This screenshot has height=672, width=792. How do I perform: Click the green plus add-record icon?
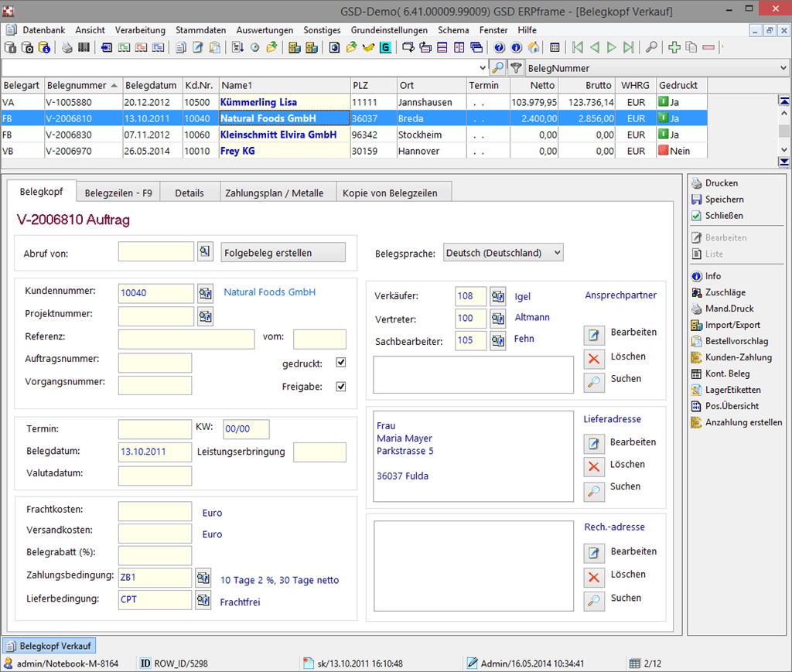click(674, 47)
